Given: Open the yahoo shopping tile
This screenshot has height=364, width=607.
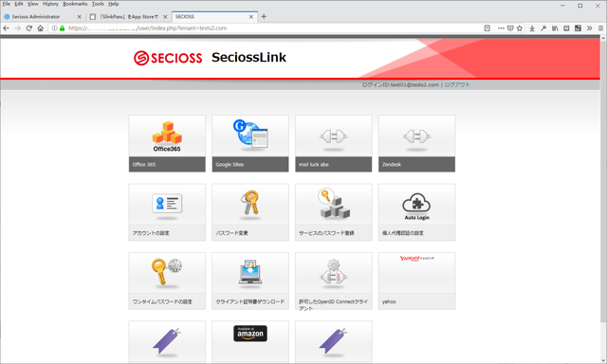Looking at the screenshot, I should click(416, 281).
